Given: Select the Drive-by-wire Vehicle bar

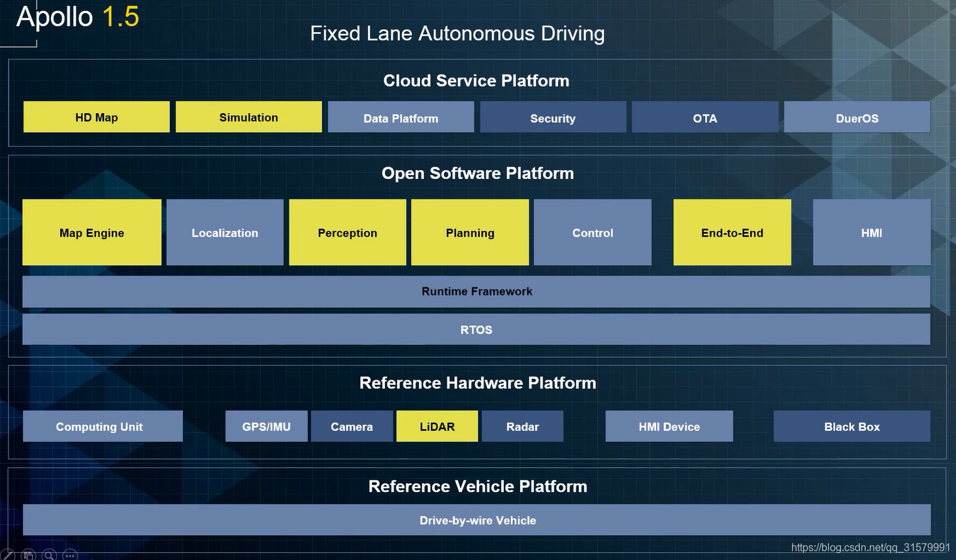Looking at the screenshot, I should [x=477, y=520].
